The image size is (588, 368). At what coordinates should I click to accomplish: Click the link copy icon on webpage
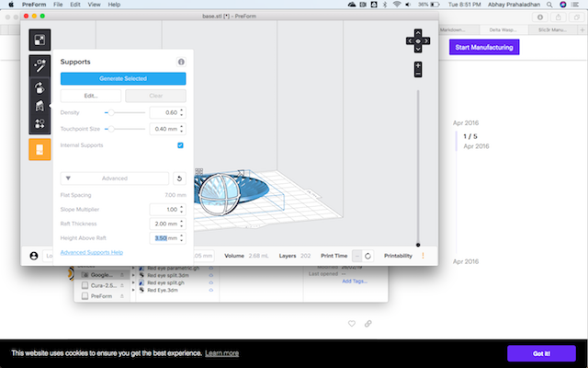point(367,323)
